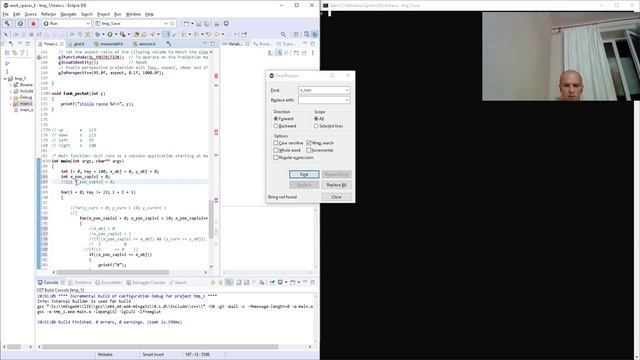
Task: Click the Outline view menu three-dots icon
Action: 313,53
